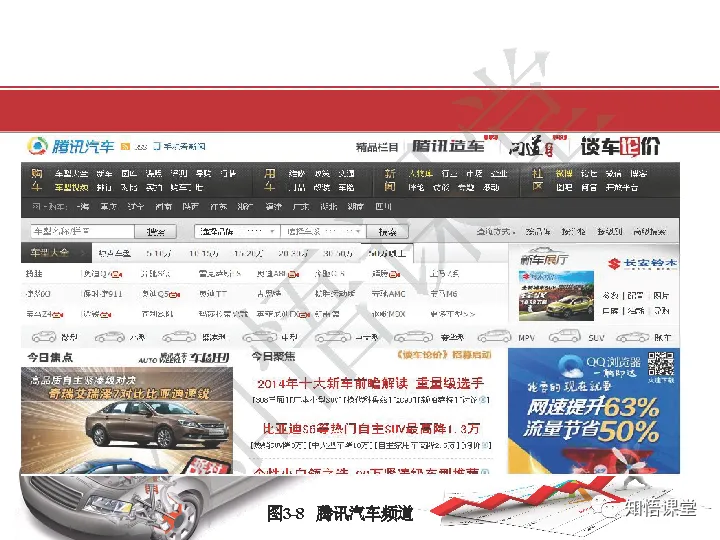Click the 保时捷911 model link
Viewport: 720px width, 540px height.
coord(101,294)
